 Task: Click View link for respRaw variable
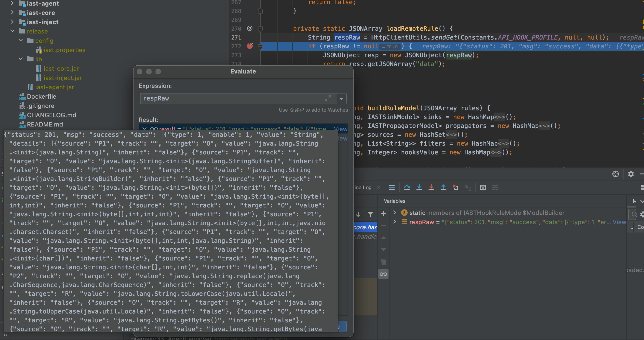click(619, 222)
